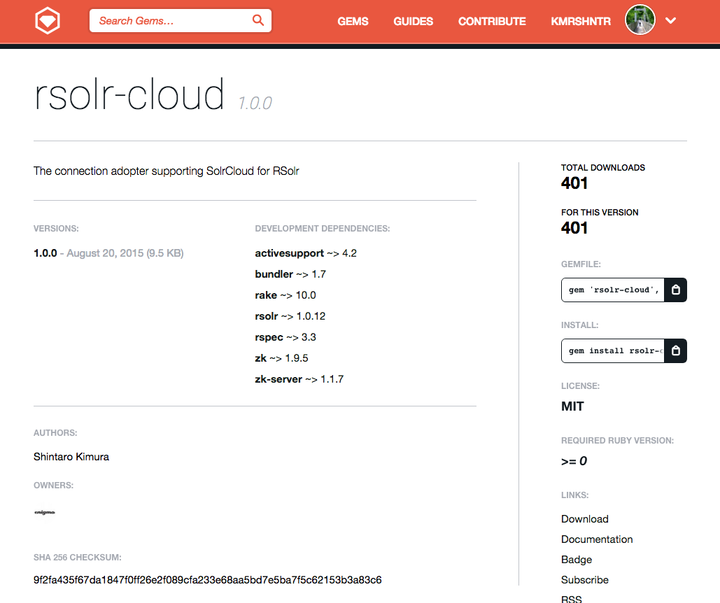
Task: Click the total downloads count 401
Action: (x=574, y=183)
